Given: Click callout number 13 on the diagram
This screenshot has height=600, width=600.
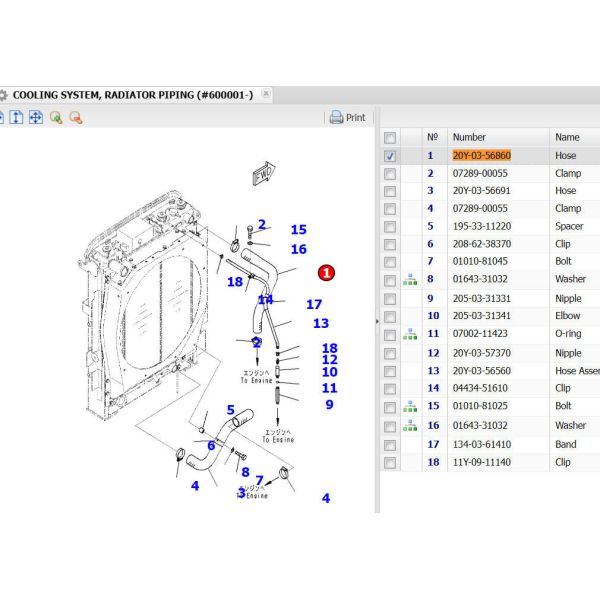Looking at the screenshot, I should (x=321, y=323).
